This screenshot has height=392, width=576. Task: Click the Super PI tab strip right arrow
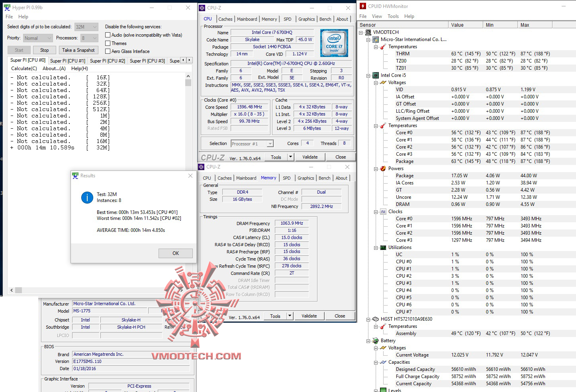(x=190, y=60)
